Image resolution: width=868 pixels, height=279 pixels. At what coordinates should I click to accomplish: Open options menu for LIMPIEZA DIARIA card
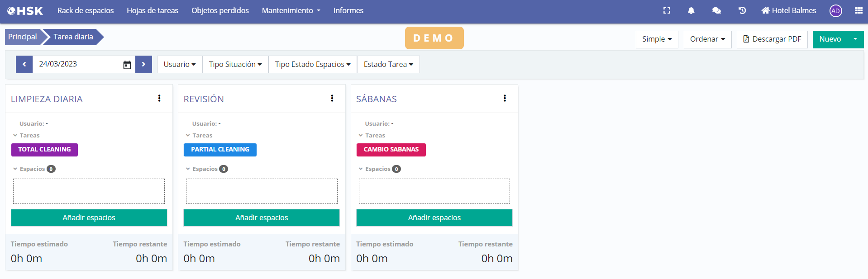point(159,99)
